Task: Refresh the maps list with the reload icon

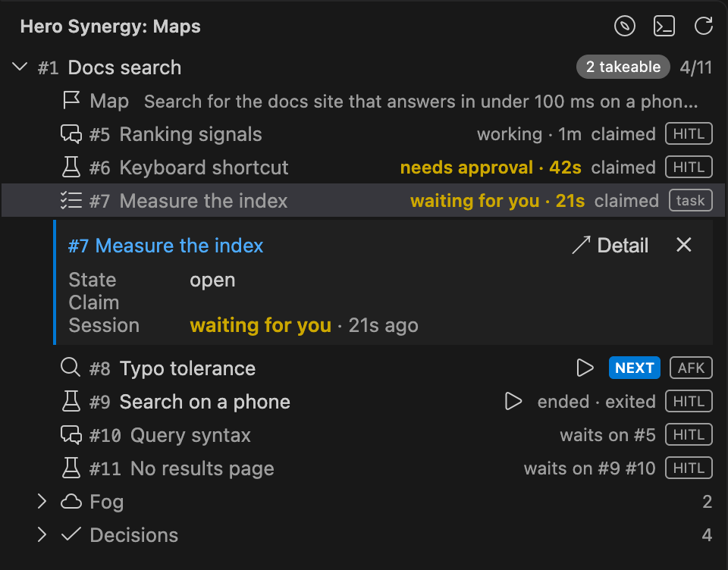Action: pos(704,26)
